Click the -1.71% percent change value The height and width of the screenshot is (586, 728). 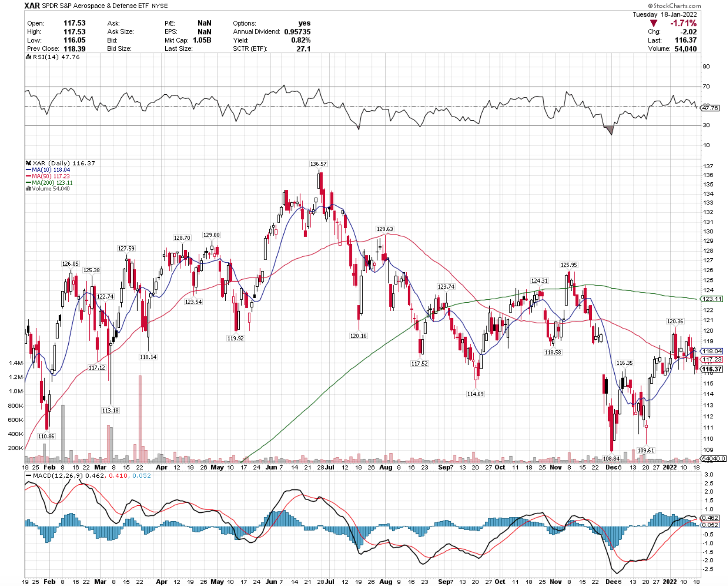click(683, 23)
